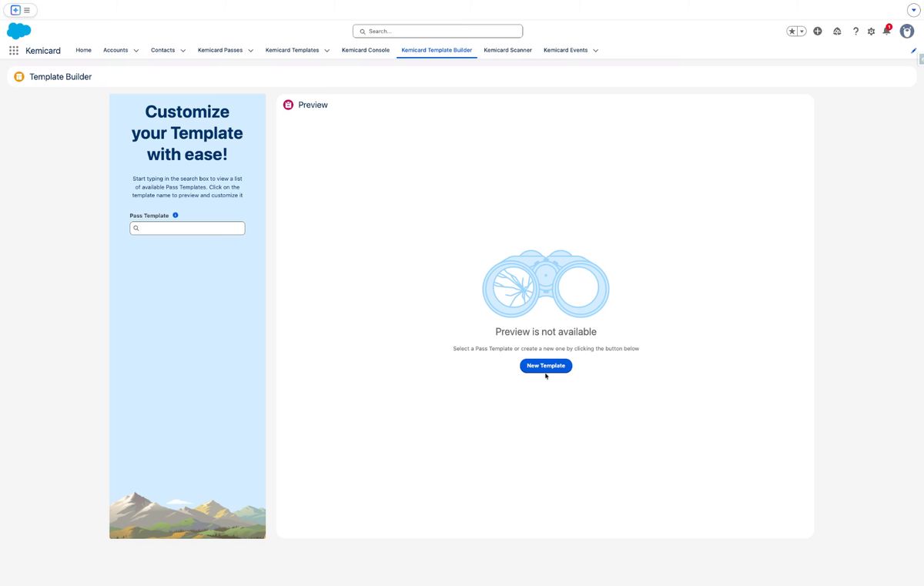
Task: Open the App Launcher grid icon
Action: click(x=14, y=50)
